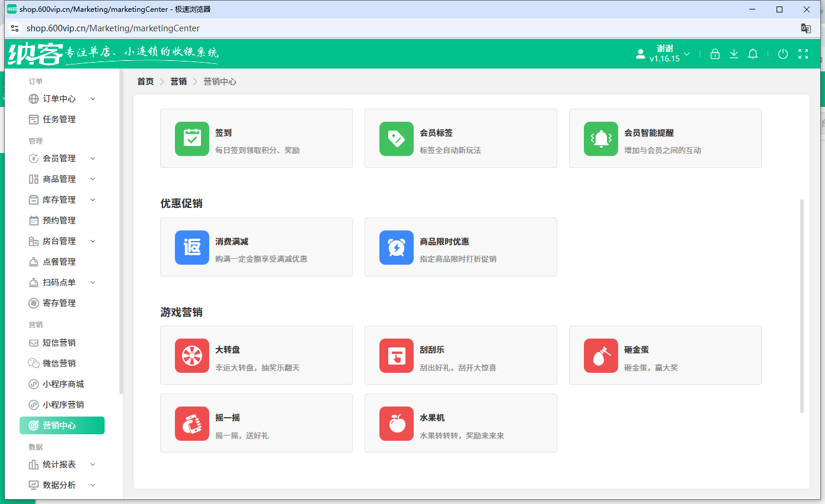The image size is (825, 504).
Task: Open the 消费满减 blue icon
Action: 191,247
